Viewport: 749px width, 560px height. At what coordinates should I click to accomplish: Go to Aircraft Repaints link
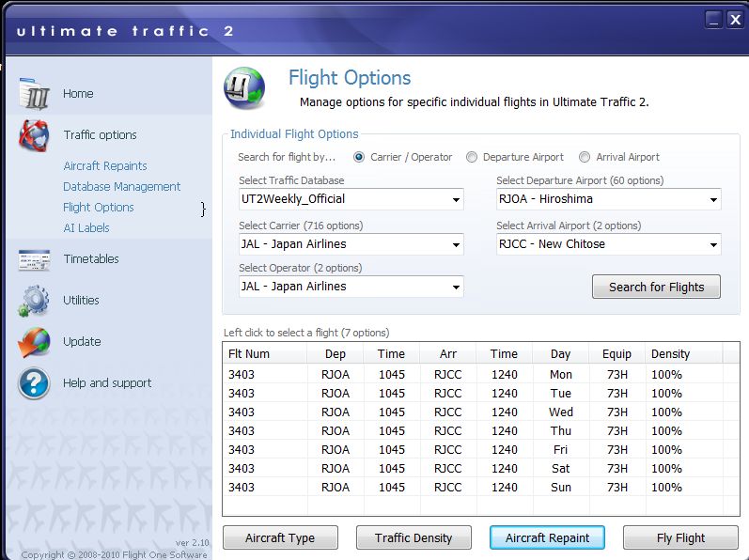[x=105, y=166]
